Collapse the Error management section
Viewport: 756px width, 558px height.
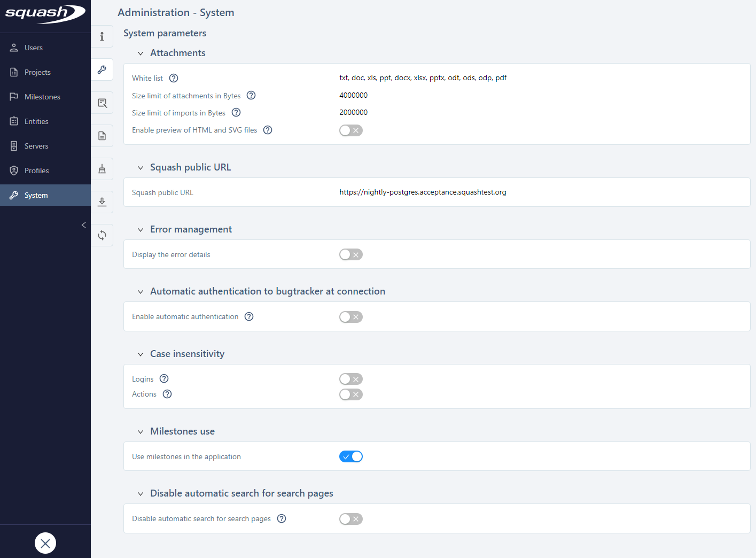coord(140,229)
